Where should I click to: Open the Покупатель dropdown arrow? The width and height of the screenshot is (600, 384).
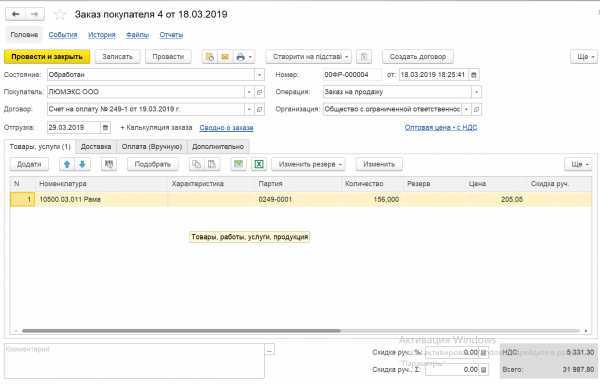point(249,92)
